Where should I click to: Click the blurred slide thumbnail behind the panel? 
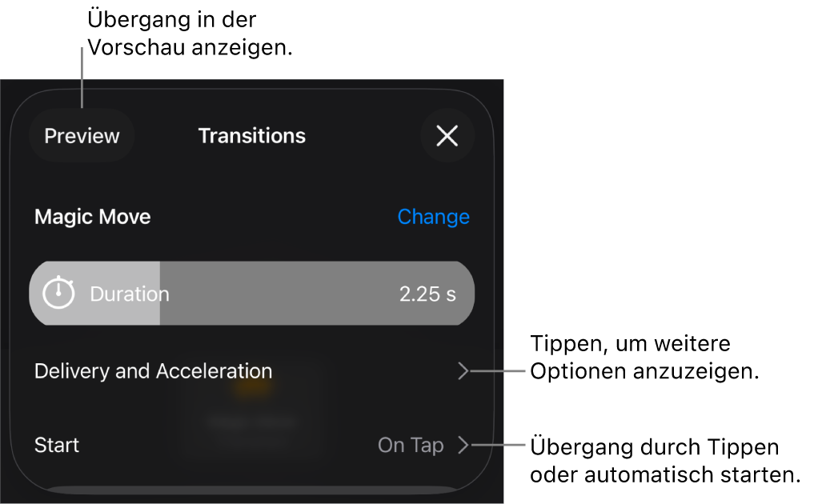251,408
